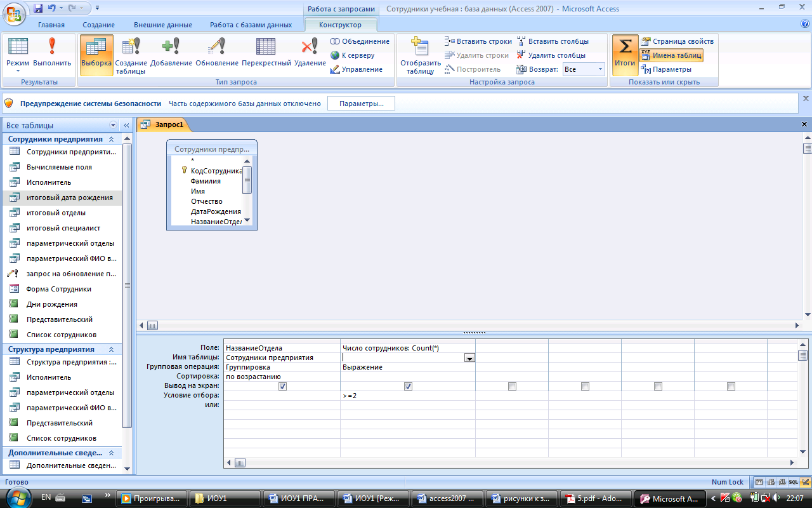Click Сортировка cell showing по возрастанию
Viewport: 812px width, 508px height.
pos(282,377)
